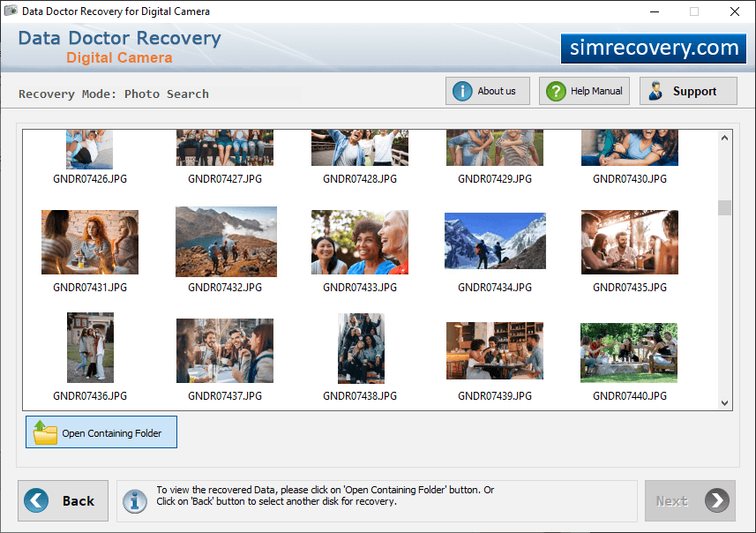
Task: Click the scrollbar up arrow
Action: tap(724, 138)
